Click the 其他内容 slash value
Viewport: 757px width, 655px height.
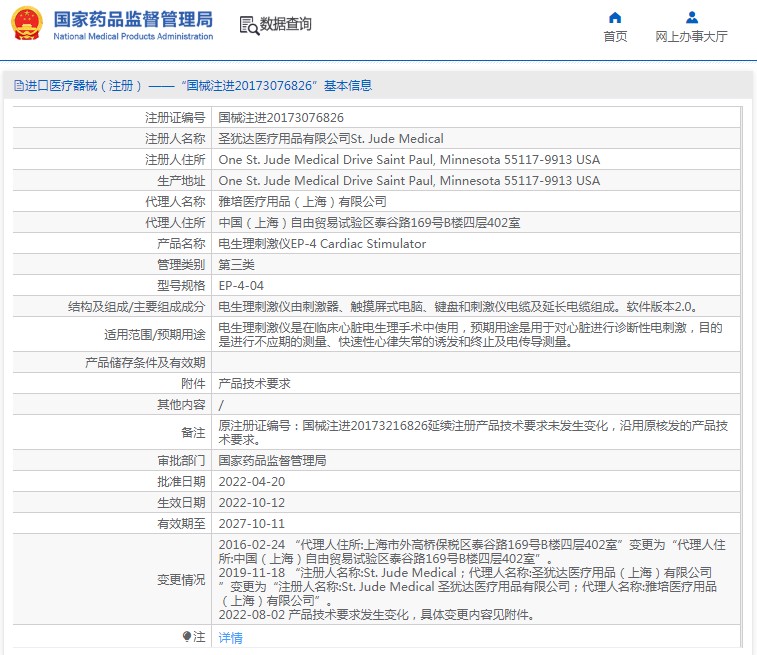click(221, 405)
